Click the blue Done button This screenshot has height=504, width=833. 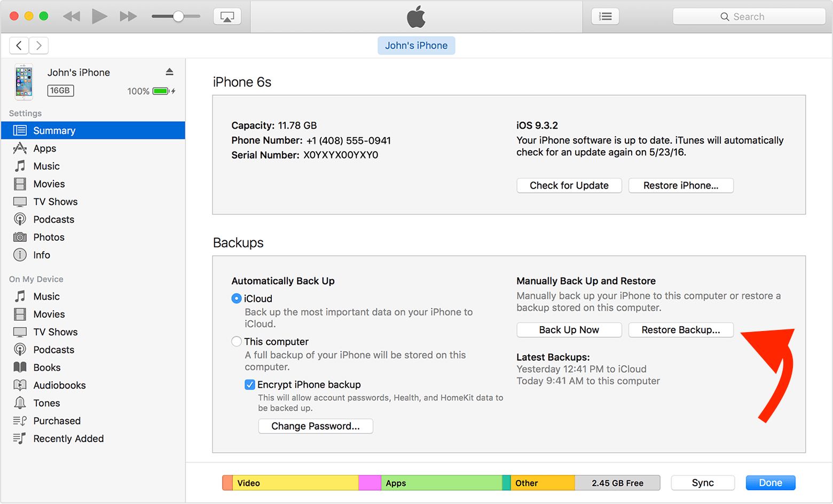tap(771, 483)
